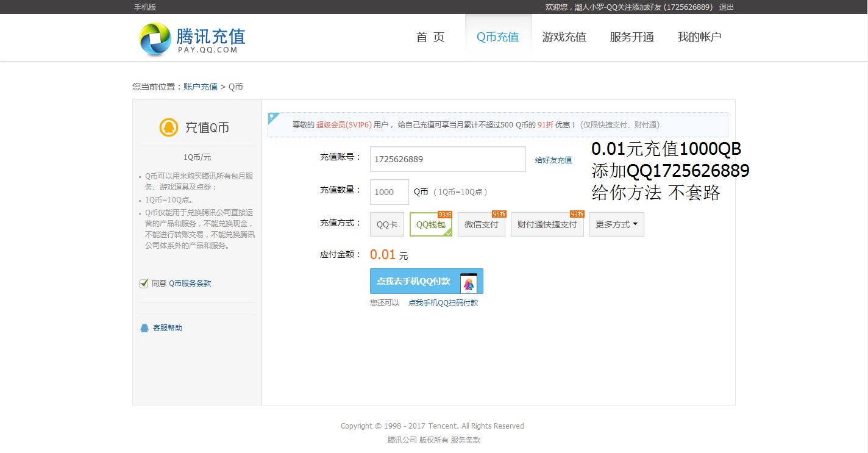Open 我的帐户 nav tab
The image size is (868, 453).
700,37
